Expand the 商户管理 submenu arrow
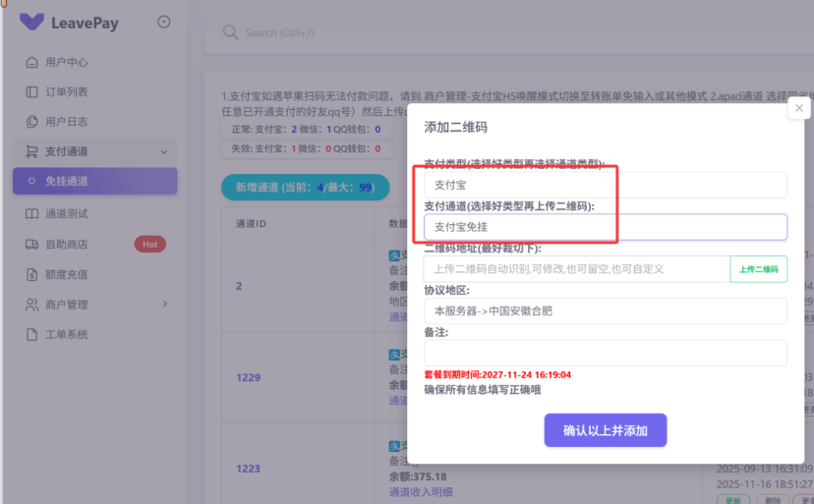 pyautogui.click(x=164, y=305)
